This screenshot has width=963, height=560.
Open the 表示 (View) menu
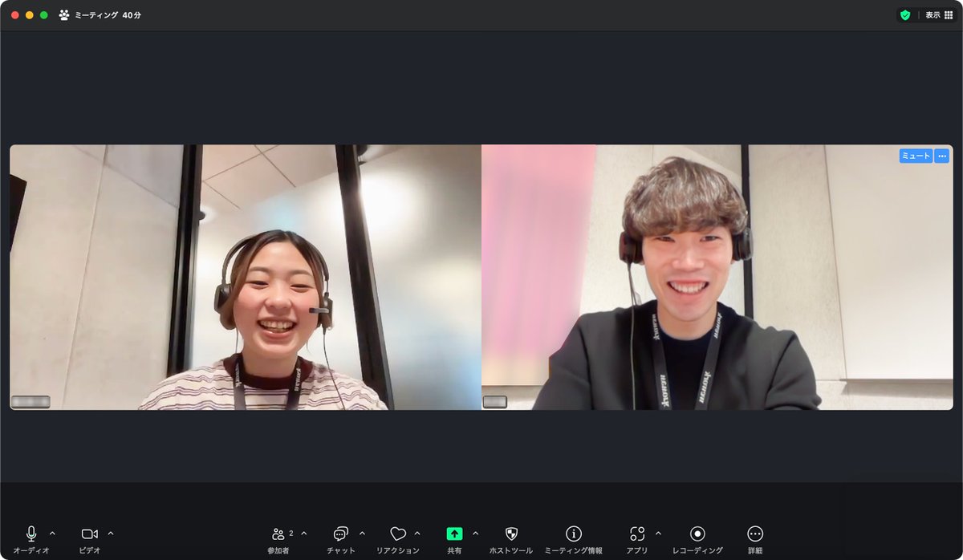933,14
